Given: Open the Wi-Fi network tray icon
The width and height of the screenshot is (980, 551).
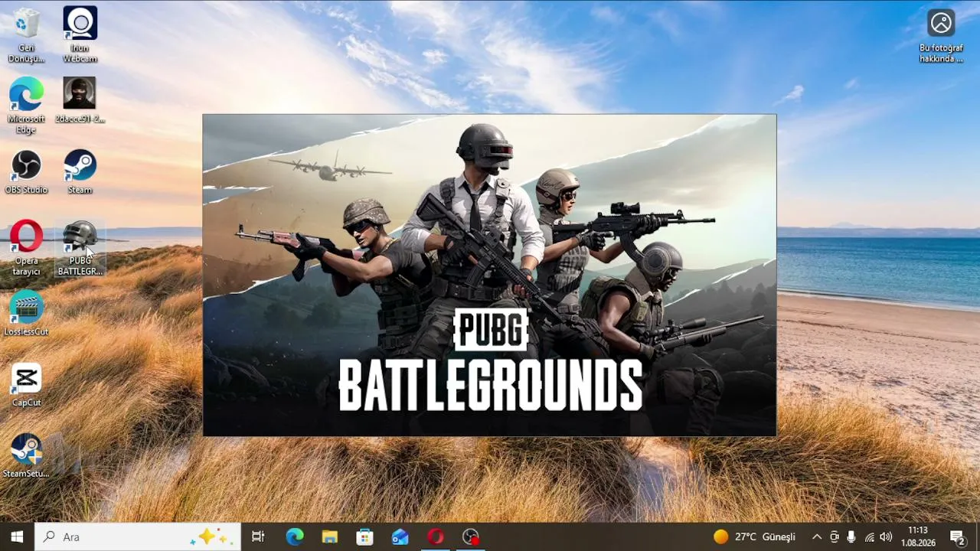Looking at the screenshot, I should point(869,536).
